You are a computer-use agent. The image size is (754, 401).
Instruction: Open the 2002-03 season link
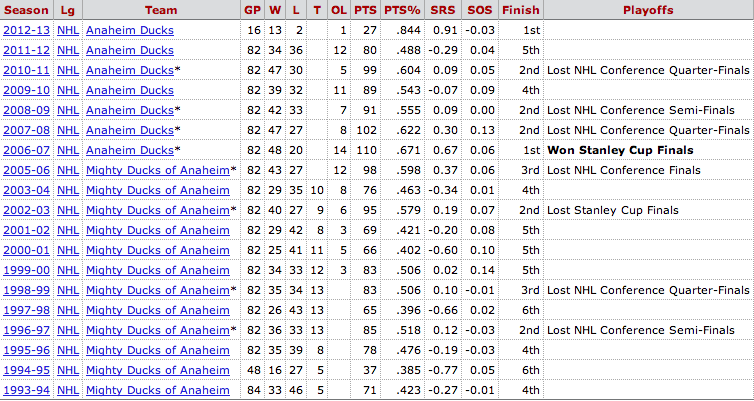coord(26,211)
